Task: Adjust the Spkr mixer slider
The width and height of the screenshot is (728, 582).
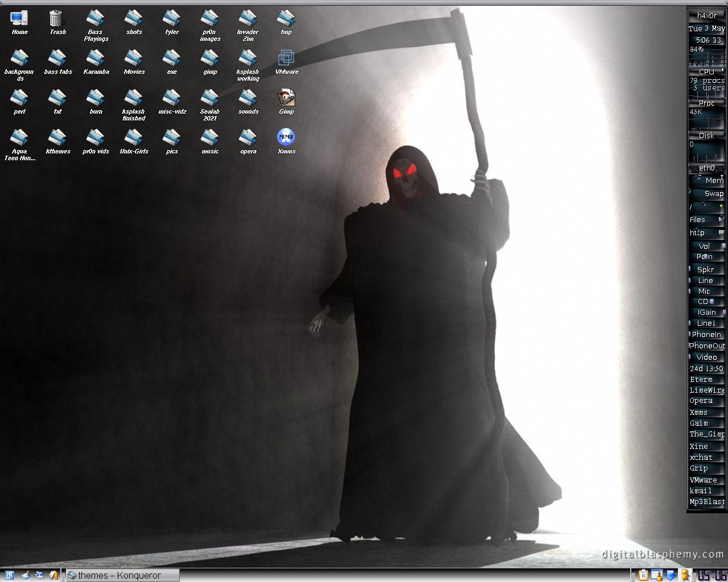Action: tap(707, 269)
